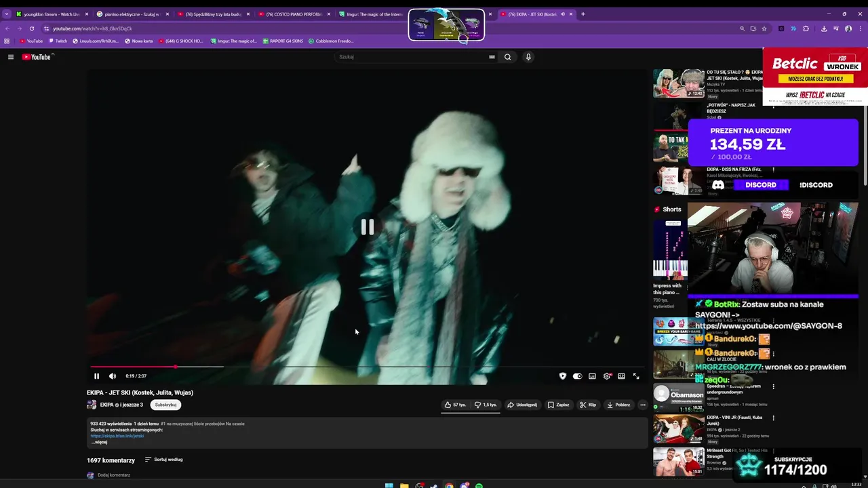The image size is (868, 488).
Task: Open the player settings gear
Action: coord(607,376)
